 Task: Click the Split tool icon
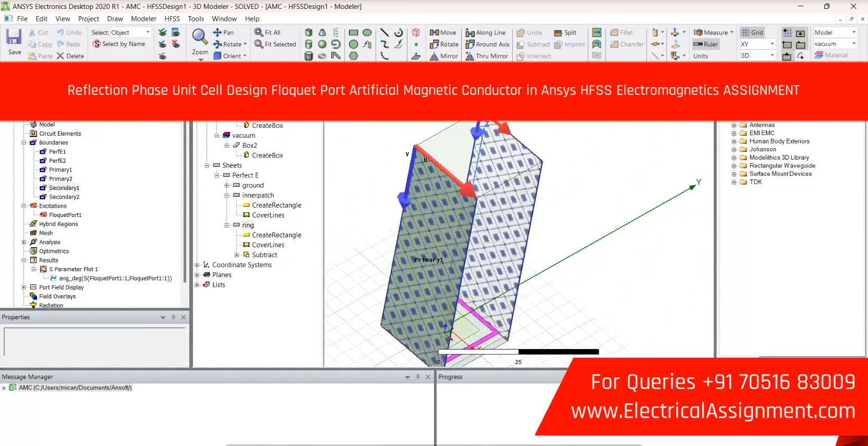point(565,32)
